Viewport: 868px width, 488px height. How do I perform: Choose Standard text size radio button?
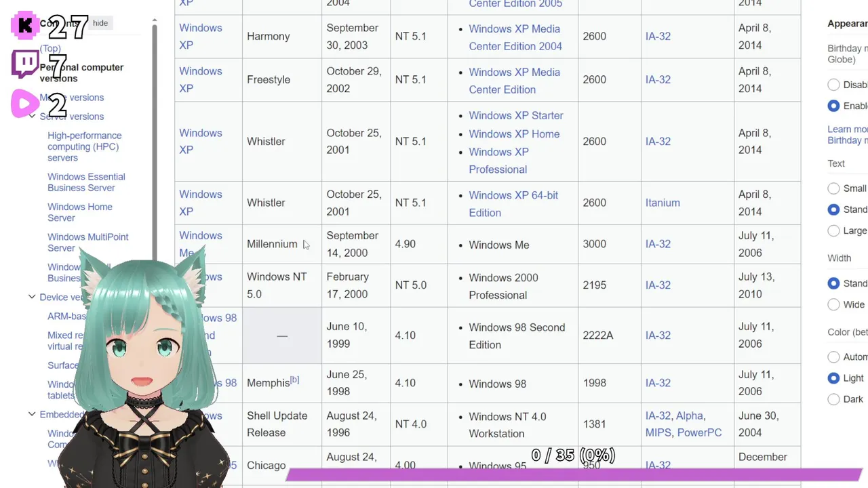[833, 209]
